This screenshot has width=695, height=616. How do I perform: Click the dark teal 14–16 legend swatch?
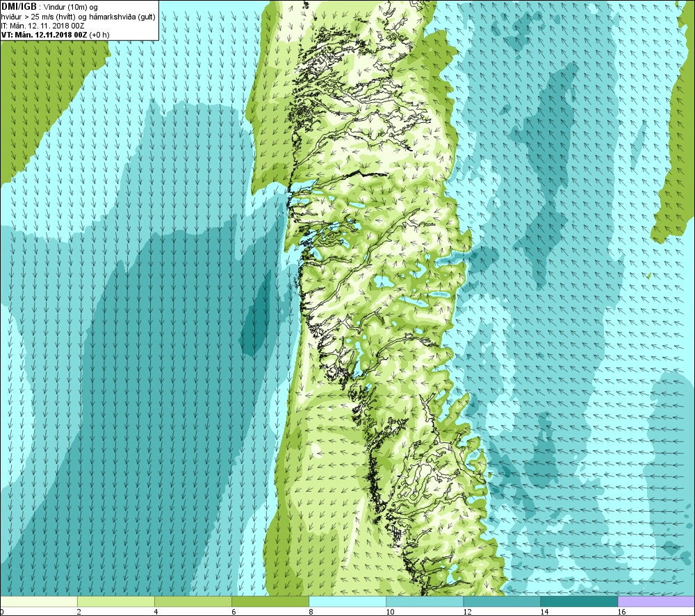pos(579,601)
